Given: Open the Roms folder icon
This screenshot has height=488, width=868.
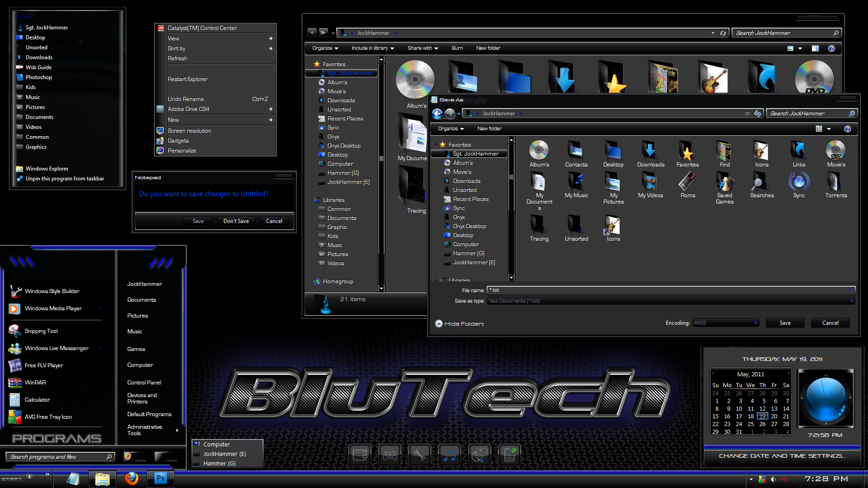Looking at the screenshot, I should [688, 185].
